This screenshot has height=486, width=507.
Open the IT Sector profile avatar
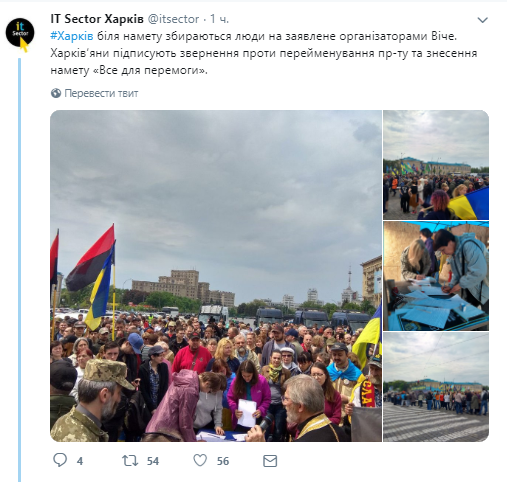(20, 32)
